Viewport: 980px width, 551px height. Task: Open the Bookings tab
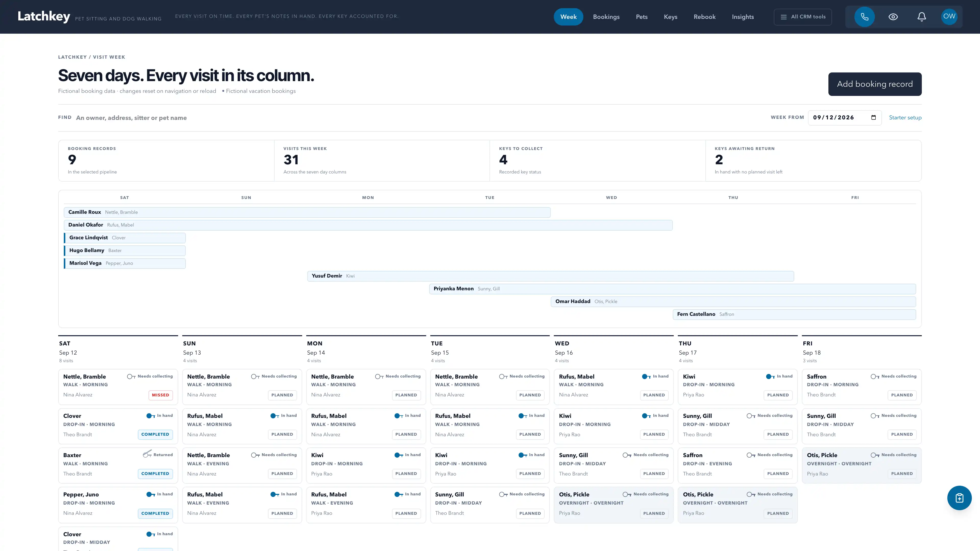coord(606,17)
